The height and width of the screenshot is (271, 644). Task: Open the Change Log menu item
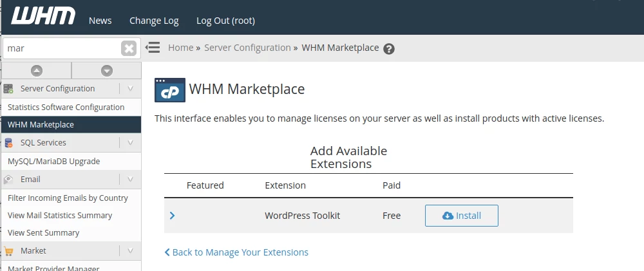pos(154,21)
